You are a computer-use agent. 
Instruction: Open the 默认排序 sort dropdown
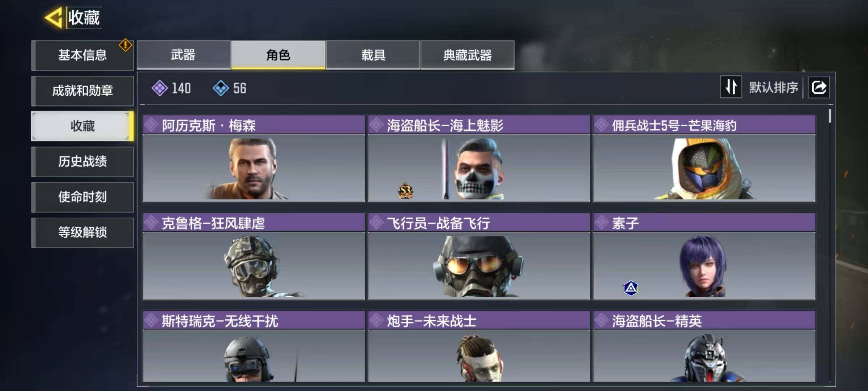pos(773,87)
